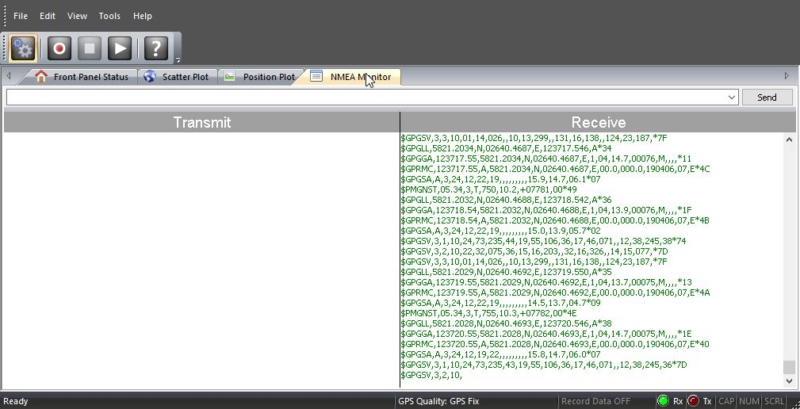The height and width of the screenshot is (409, 800).
Task: Switch to the Front Panel Status tab
Action: pyautogui.click(x=80, y=77)
